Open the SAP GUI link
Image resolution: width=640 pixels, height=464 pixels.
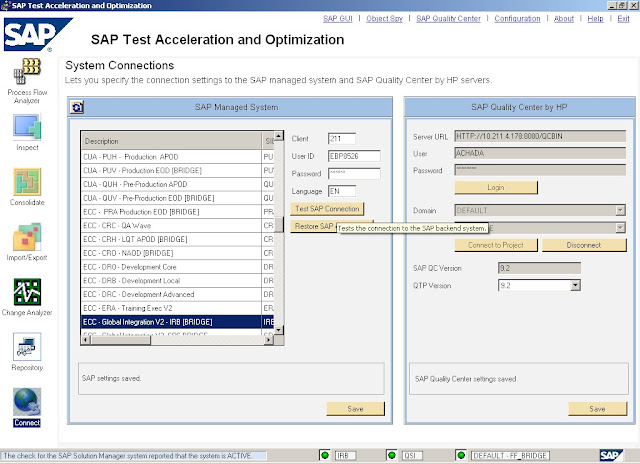[x=338, y=19]
